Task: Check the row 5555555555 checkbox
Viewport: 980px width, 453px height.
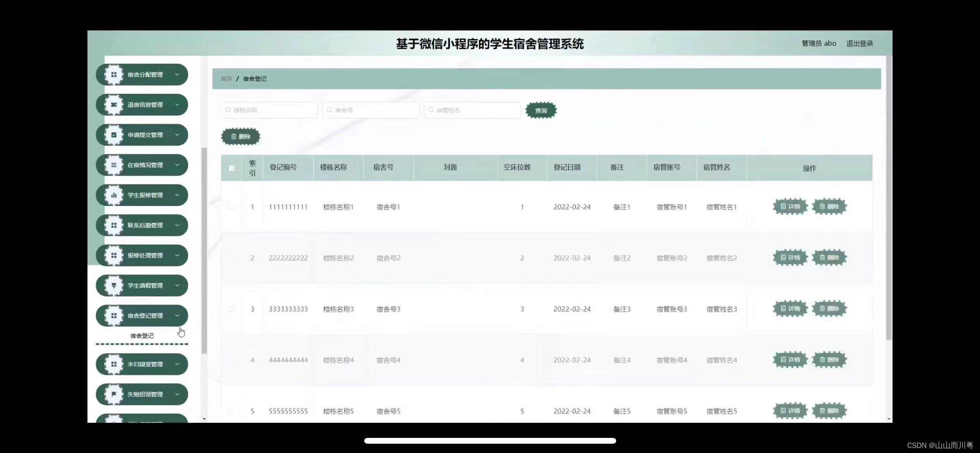Action: point(231,411)
